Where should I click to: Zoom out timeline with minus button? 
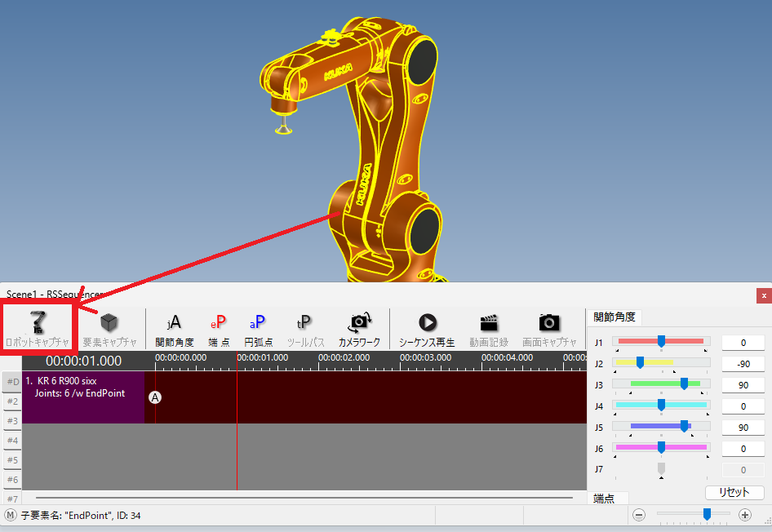click(x=639, y=515)
